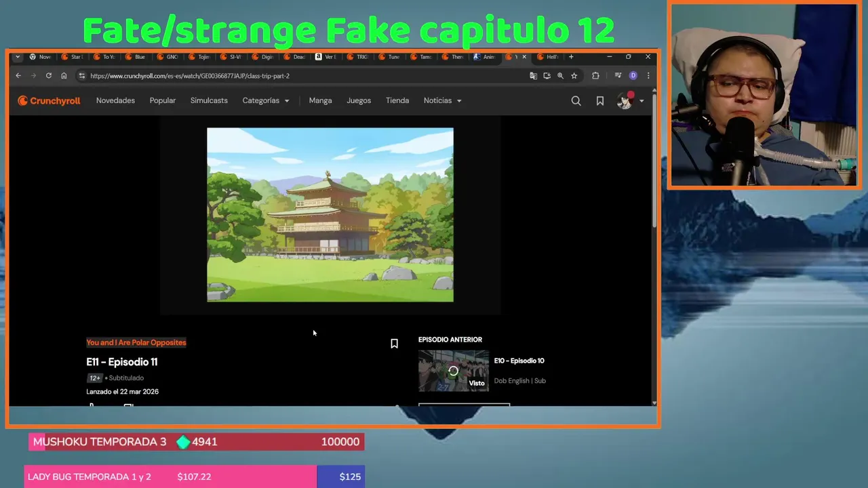Open the Manga section

pyautogui.click(x=320, y=101)
